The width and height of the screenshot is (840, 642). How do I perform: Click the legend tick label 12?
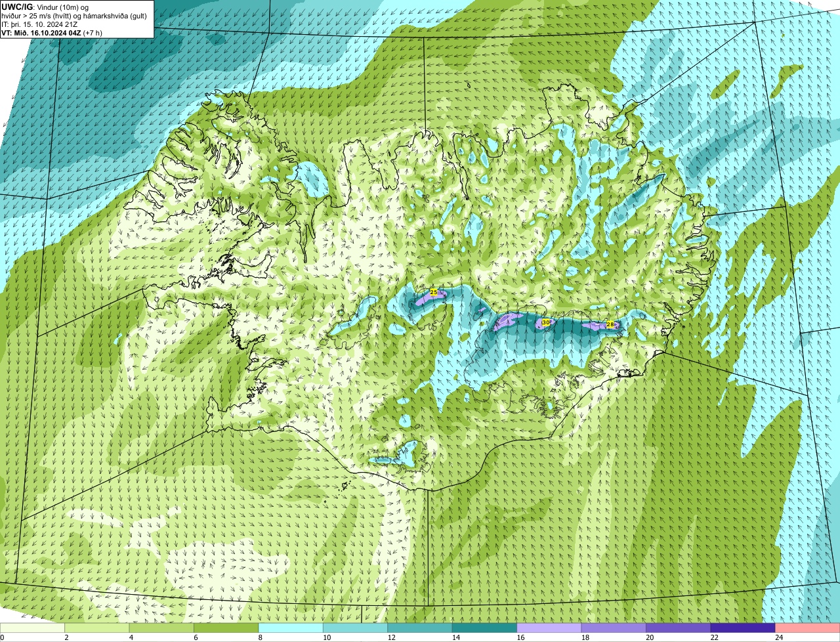coord(391,637)
